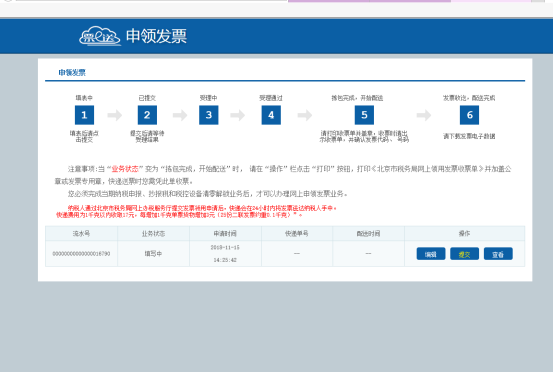Click the 业务状态 column header

tap(153, 233)
